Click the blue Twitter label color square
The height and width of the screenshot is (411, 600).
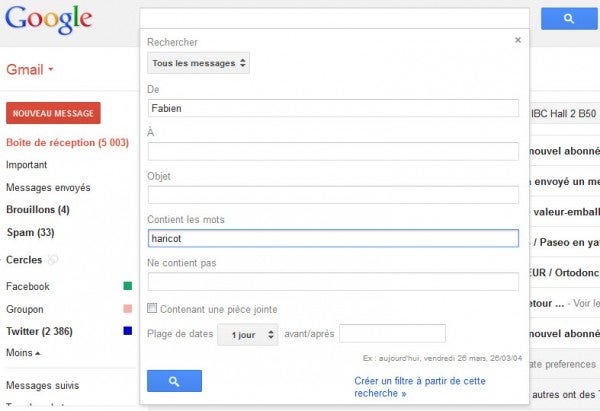coord(128,331)
